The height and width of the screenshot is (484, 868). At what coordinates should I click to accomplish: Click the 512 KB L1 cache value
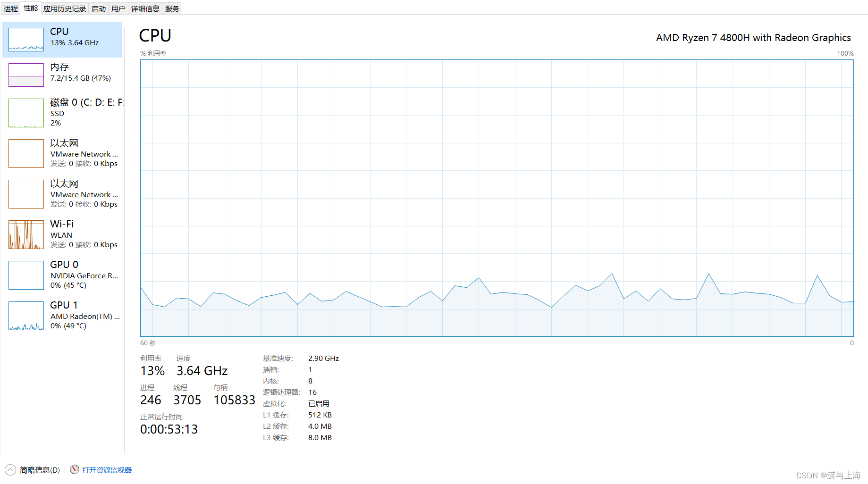320,415
